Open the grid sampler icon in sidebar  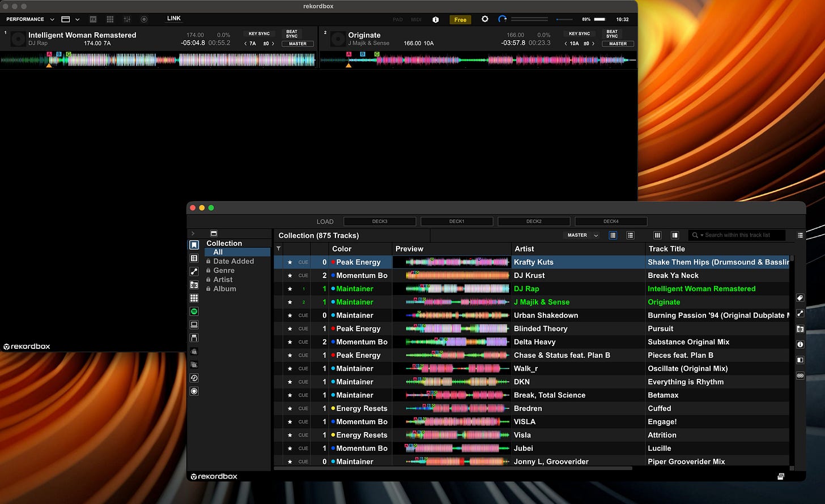(x=194, y=298)
